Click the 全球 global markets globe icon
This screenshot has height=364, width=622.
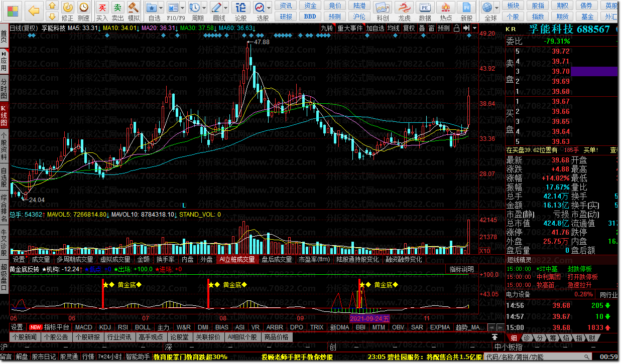487,8
